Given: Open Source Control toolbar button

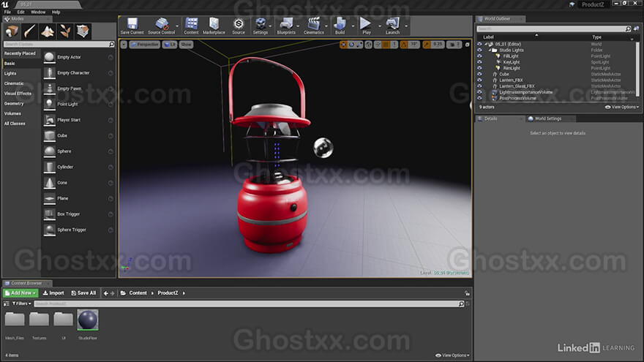Looking at the screenshot, I should [x=162, y=26].
